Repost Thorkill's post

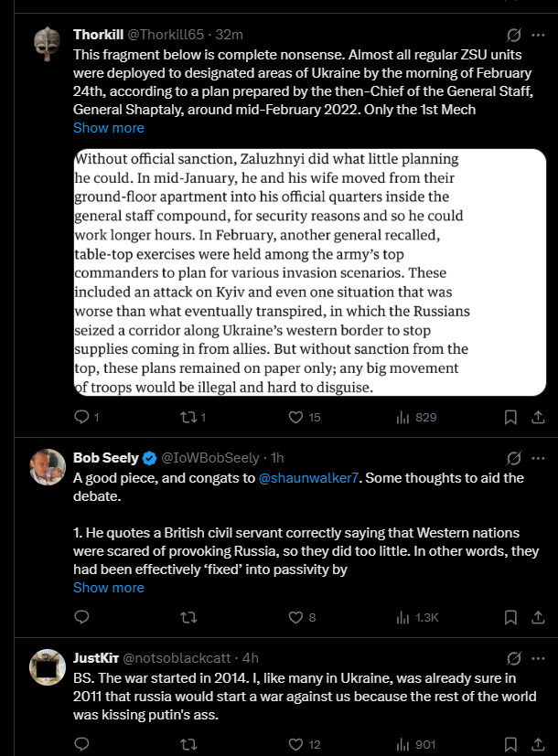[189, 417]
